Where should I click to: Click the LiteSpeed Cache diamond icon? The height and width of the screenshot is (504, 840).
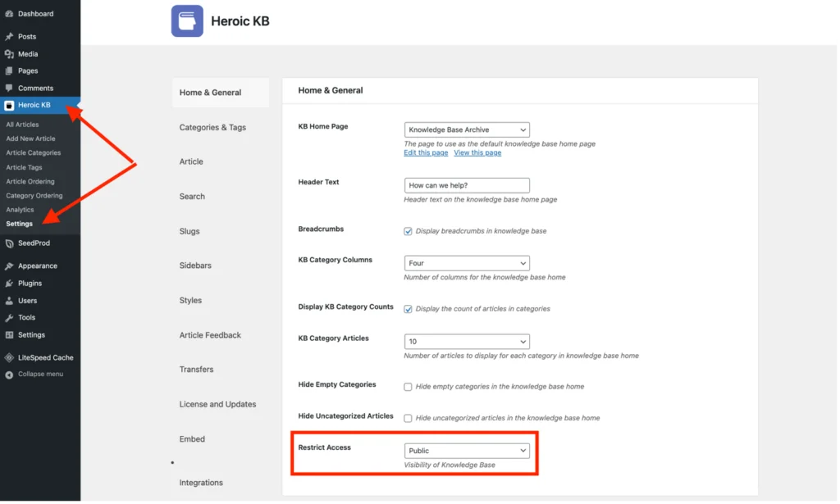(9, 358)
